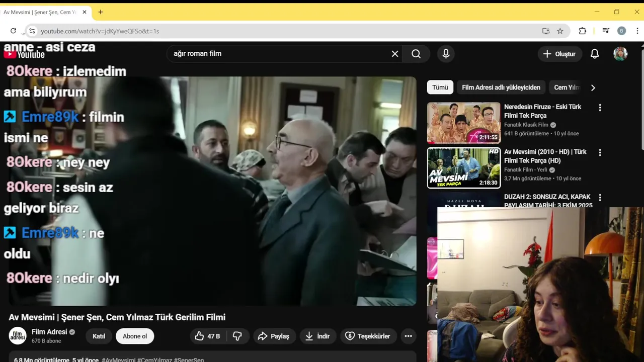Open more actions three-dot button under video
This screenshot has height=362, width=644.
408,336
